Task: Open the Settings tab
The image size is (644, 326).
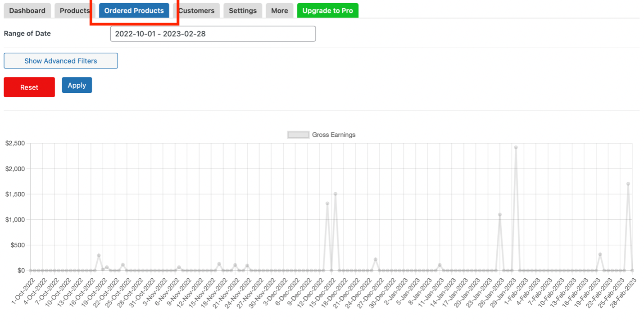Action: pyautogui.click(x=243, y=11)
